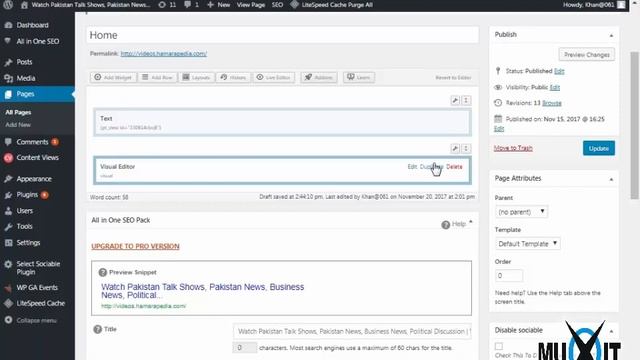
Task: Click Revert to Editor link
Action: click(453, 78)
